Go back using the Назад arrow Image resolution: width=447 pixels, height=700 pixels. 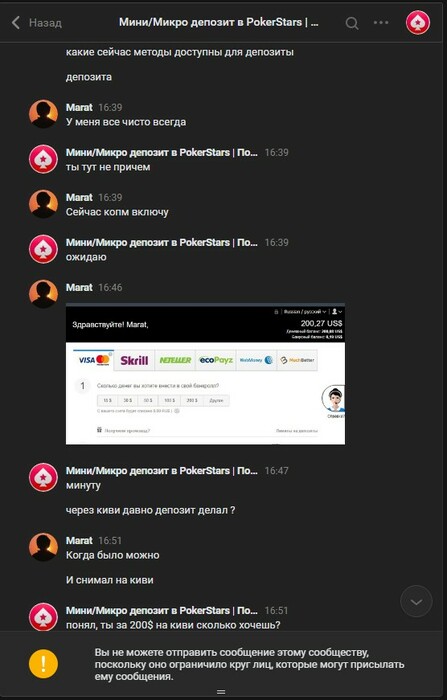click(16, 22)
